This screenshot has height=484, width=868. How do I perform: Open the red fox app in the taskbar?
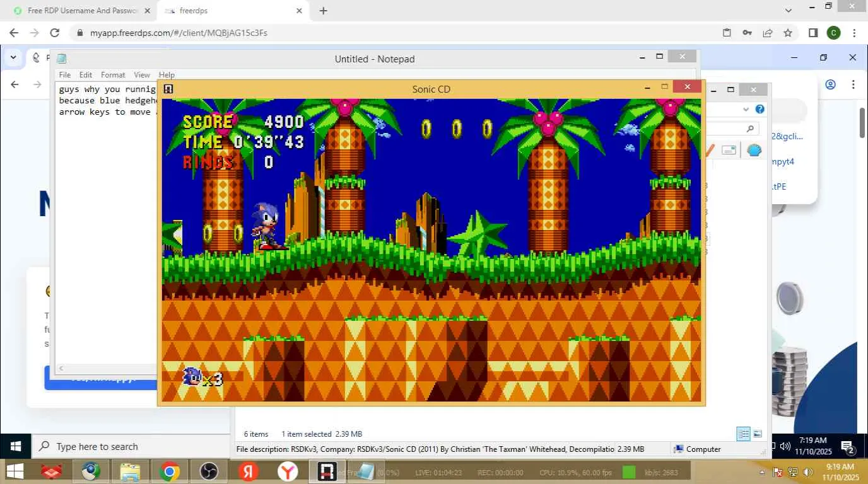[52, 471]
